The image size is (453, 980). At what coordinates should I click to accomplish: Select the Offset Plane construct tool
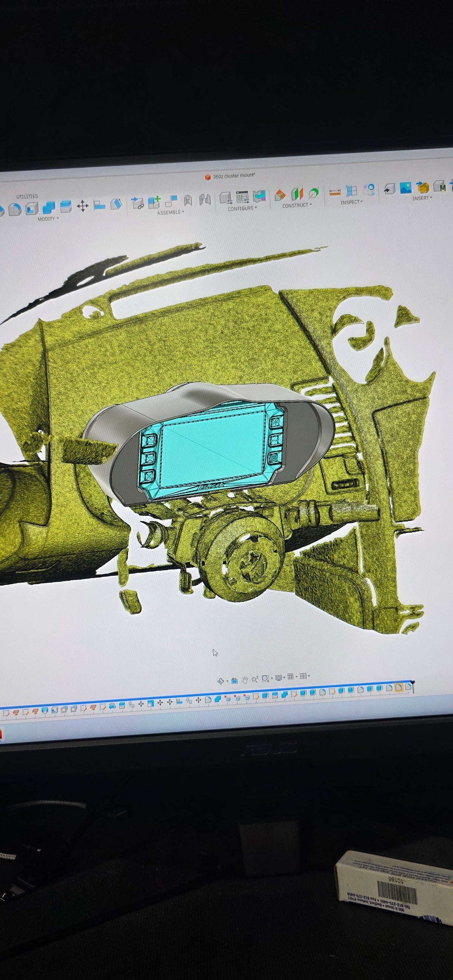pos(280,195)
